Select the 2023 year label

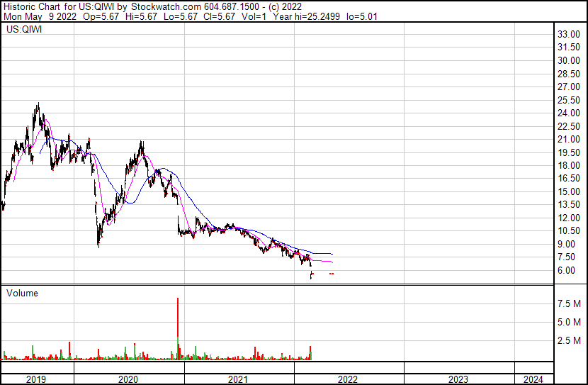tap(458, 379)
